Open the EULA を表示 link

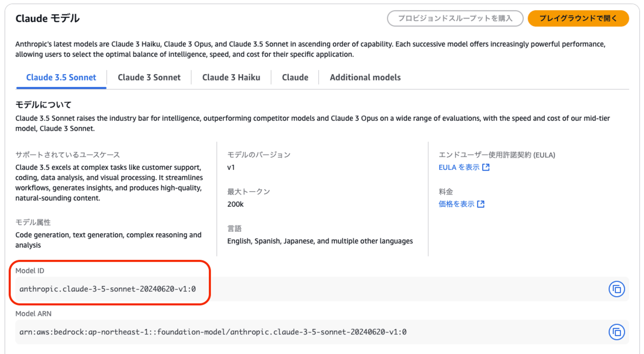[x=464, y=167]
